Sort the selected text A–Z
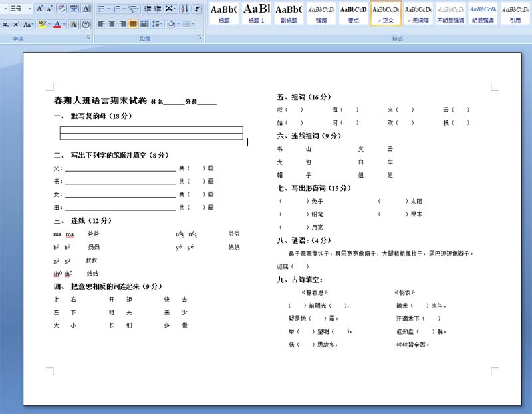 pos(185,9)
